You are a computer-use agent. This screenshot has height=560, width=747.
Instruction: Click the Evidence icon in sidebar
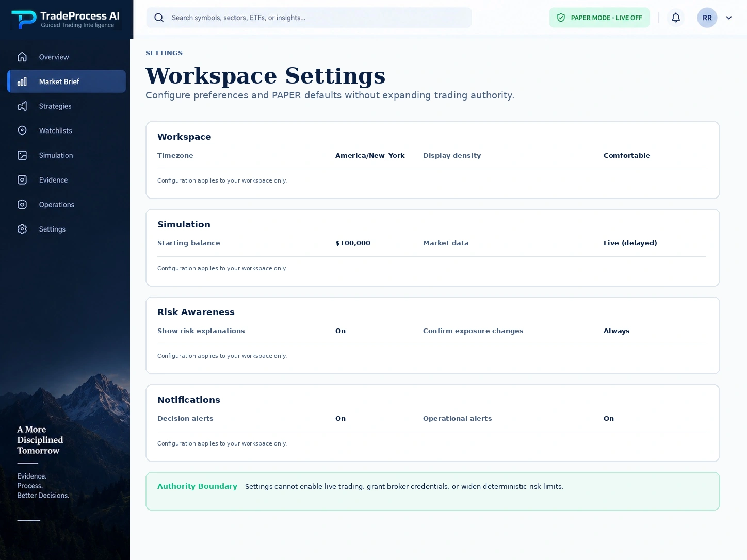(x=22, y=180)
